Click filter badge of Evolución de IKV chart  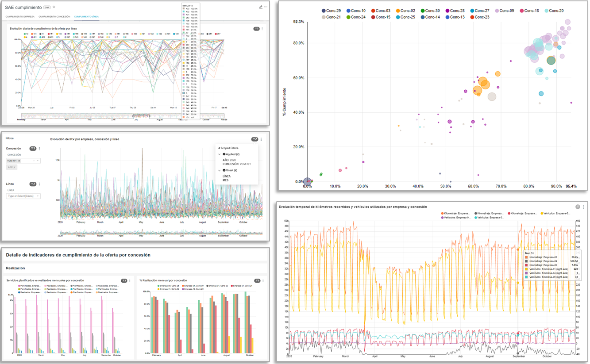pos(255,139)
